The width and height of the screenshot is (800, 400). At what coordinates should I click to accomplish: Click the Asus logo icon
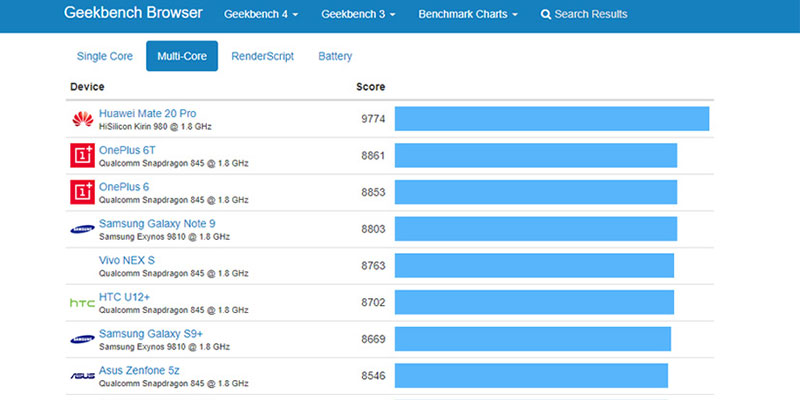[x=83, y=376]
